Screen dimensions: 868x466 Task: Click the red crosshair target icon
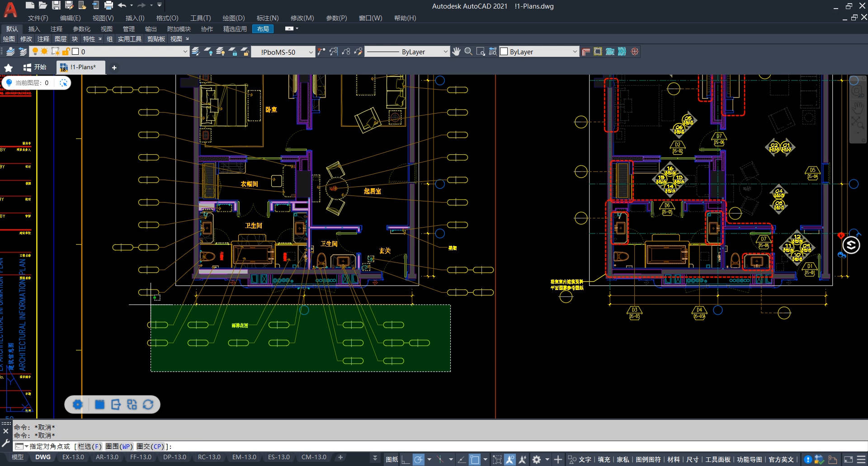click(x=635, y=52)
